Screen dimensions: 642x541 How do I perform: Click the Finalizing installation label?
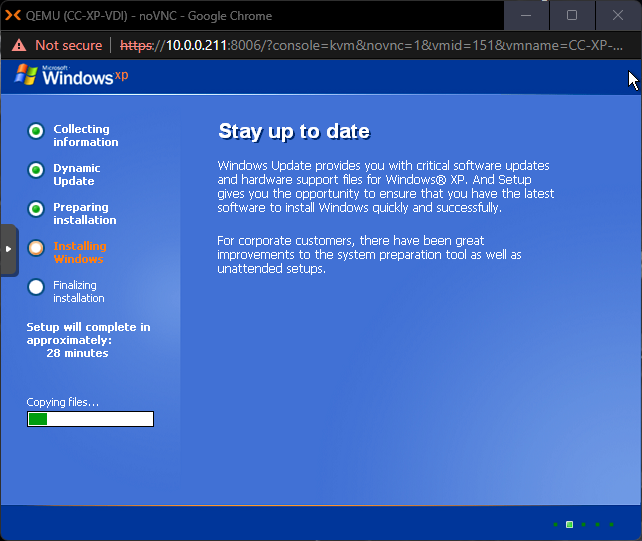[79, 292]
